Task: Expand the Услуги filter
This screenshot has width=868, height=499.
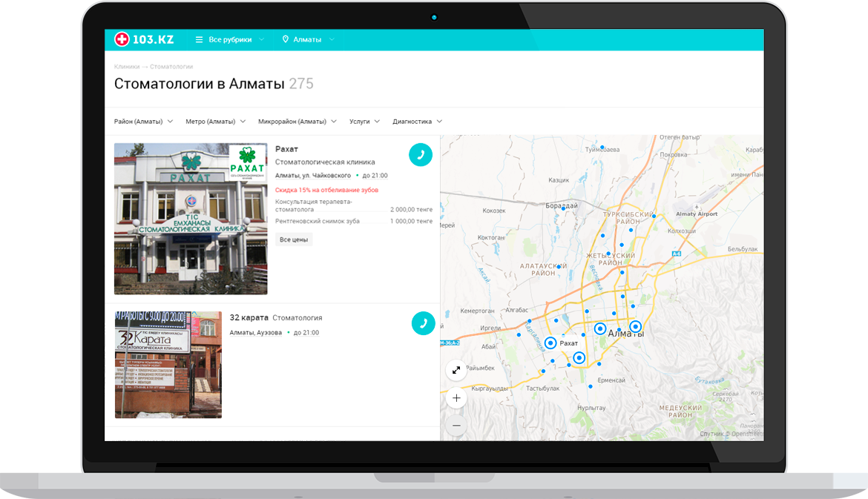Action: (364, 122)
